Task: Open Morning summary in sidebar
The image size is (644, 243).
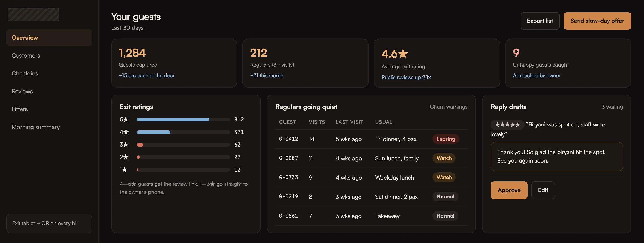Action: [x=49, y=127]
